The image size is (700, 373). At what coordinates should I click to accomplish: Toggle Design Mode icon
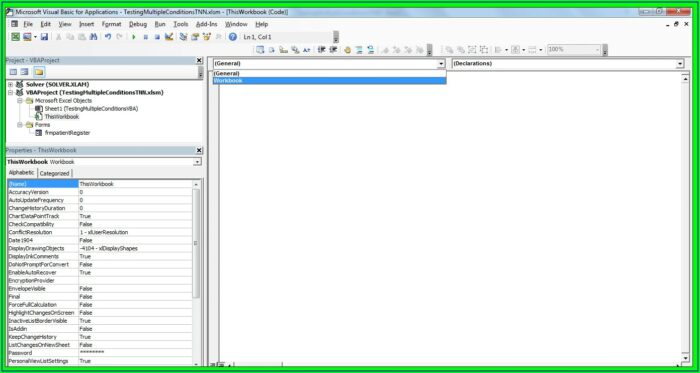(169, 37)
